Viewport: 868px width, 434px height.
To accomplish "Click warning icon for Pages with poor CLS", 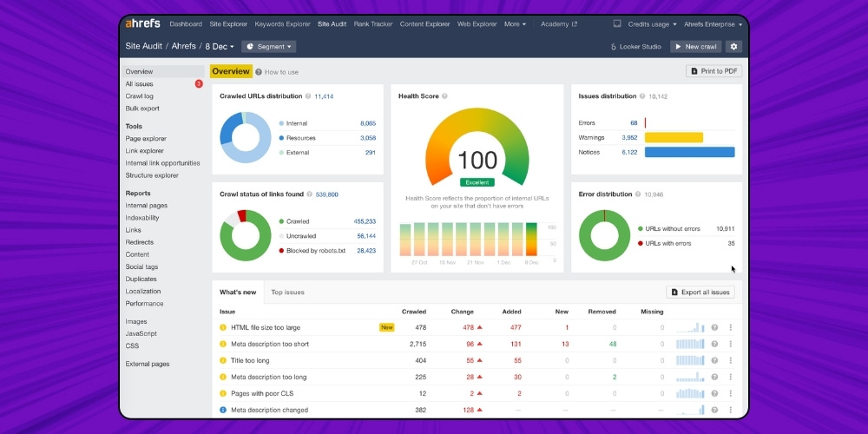I will (x=223, y=393).
